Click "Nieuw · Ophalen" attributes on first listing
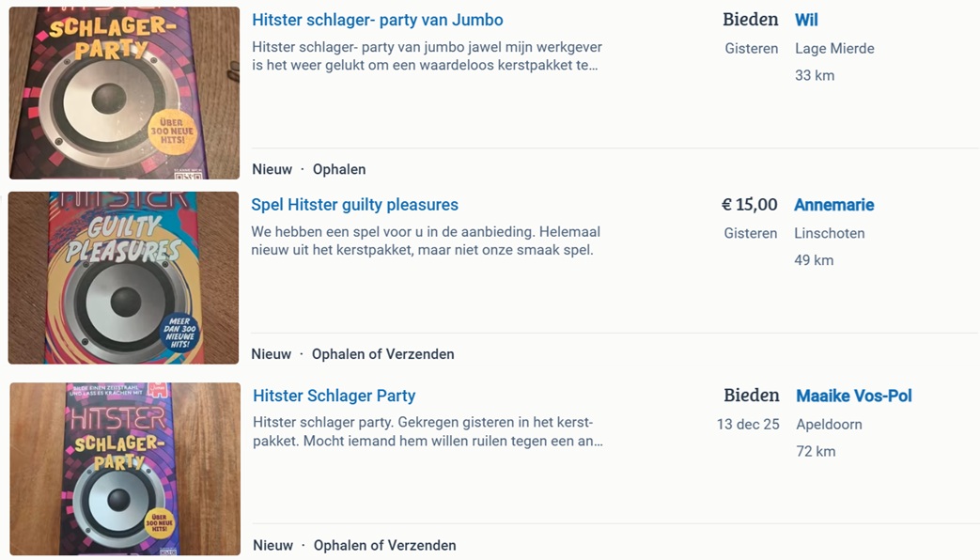The image size is (980, 560). tap(308, 169)
